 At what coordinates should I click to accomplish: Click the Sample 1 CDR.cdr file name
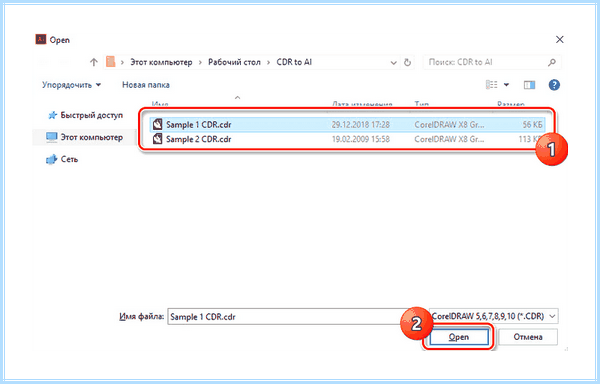click(199, 124)
